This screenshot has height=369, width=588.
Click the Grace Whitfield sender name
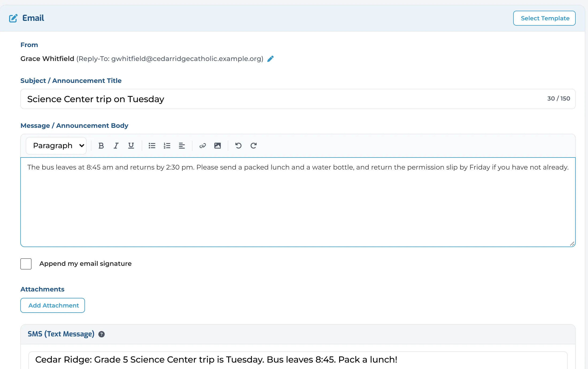click(x=47, y=59)
